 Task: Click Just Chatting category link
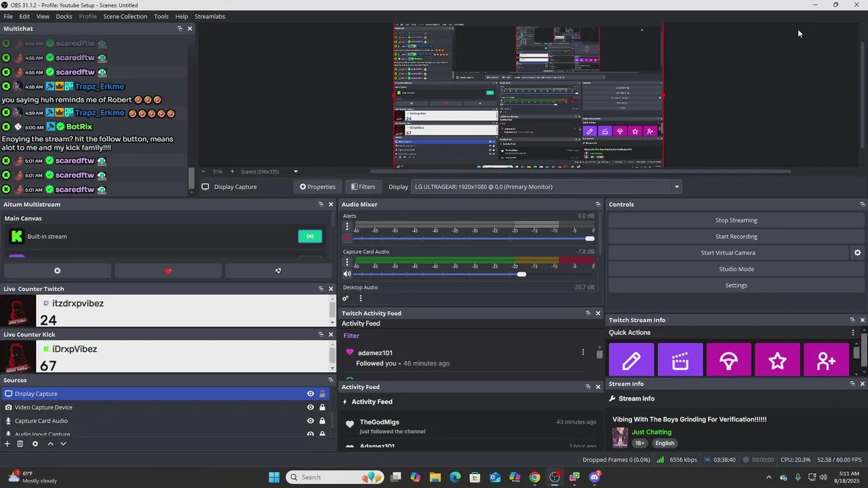click(x=652, y=432)
